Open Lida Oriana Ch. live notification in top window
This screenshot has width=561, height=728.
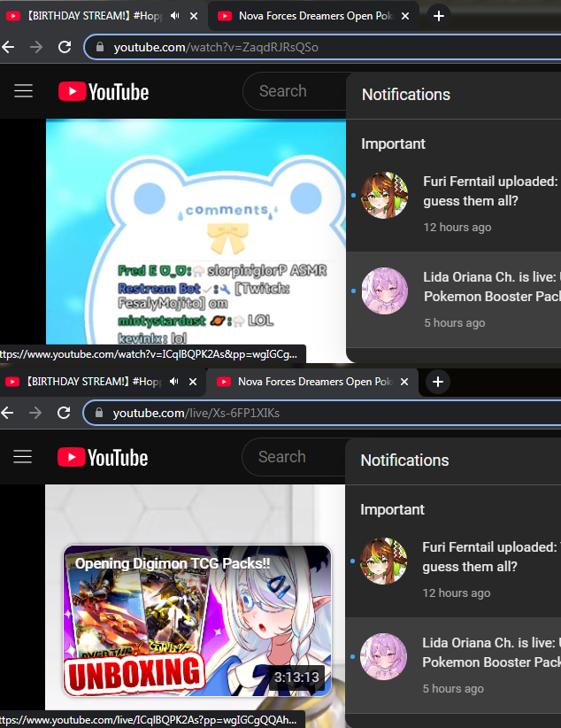click(x=454, y=299)
